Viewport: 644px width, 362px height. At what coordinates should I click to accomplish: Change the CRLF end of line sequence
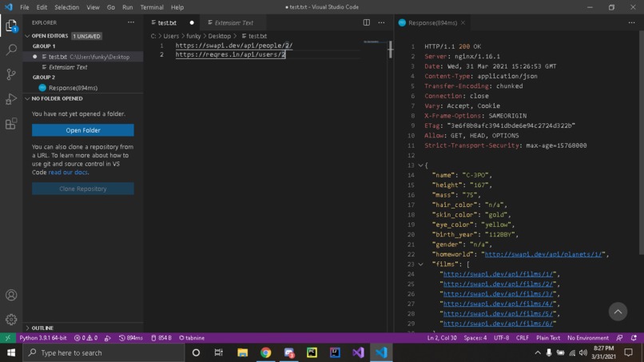(522, 338)
